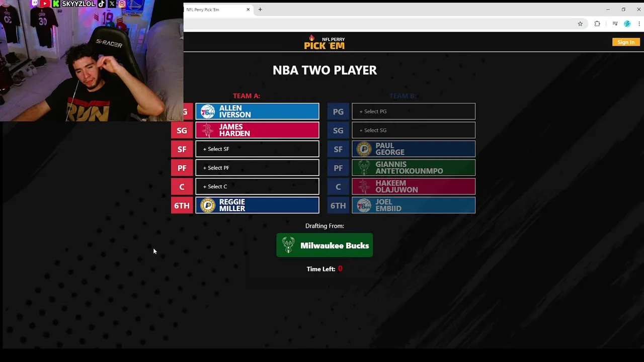Screen dimensions: 644x362
Task: Click the Pacers logo on Paul George
Action: tap(364, 149)
